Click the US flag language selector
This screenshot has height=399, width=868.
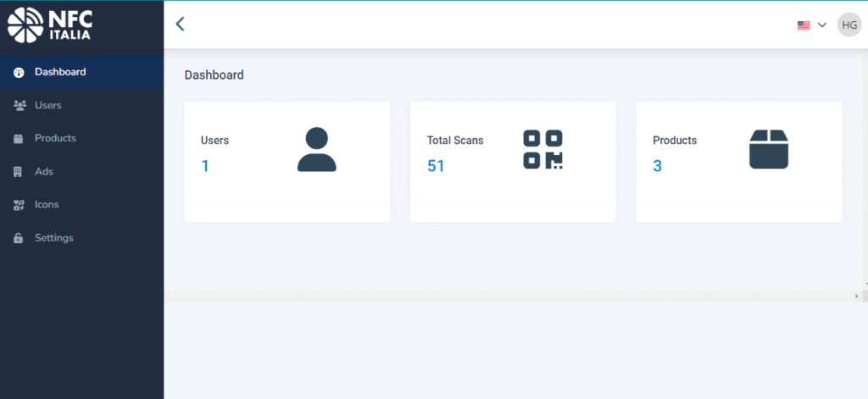(804, 25)
